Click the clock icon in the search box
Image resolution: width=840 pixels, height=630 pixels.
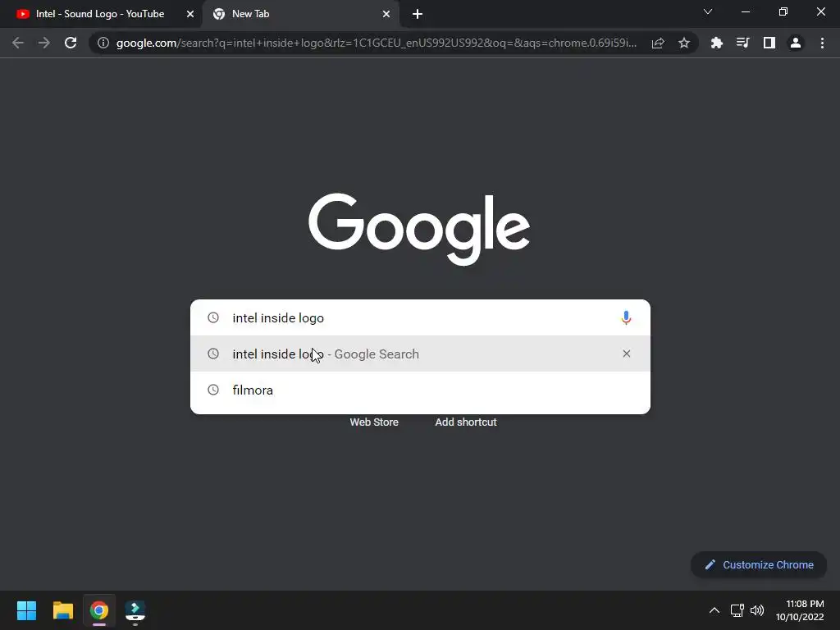(x=213, y=317)
